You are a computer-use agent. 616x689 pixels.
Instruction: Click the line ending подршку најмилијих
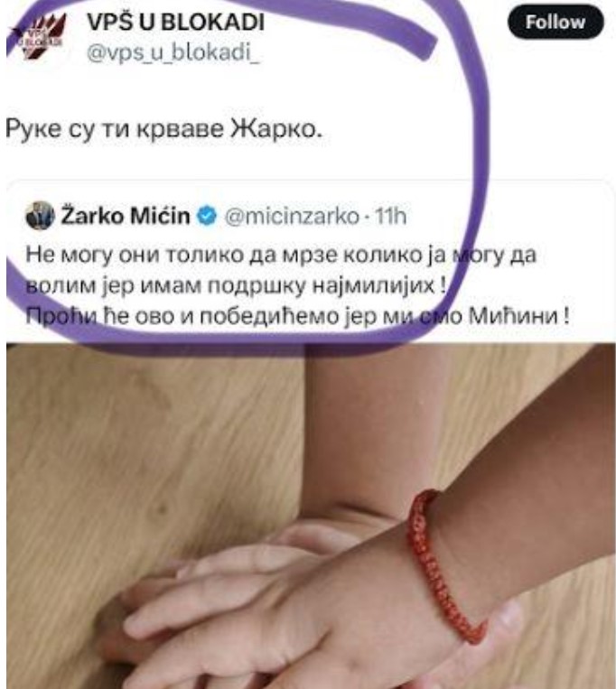click(237, 286)
